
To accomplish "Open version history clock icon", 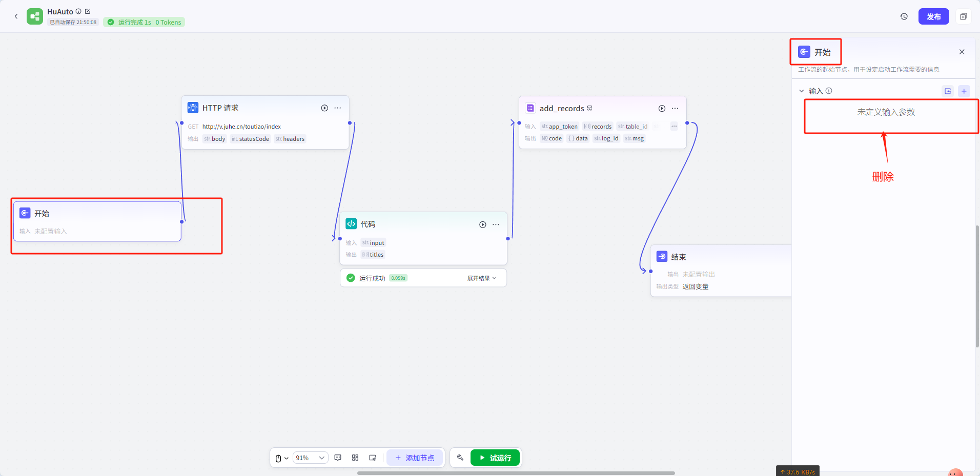I will [x=904, y=16].
